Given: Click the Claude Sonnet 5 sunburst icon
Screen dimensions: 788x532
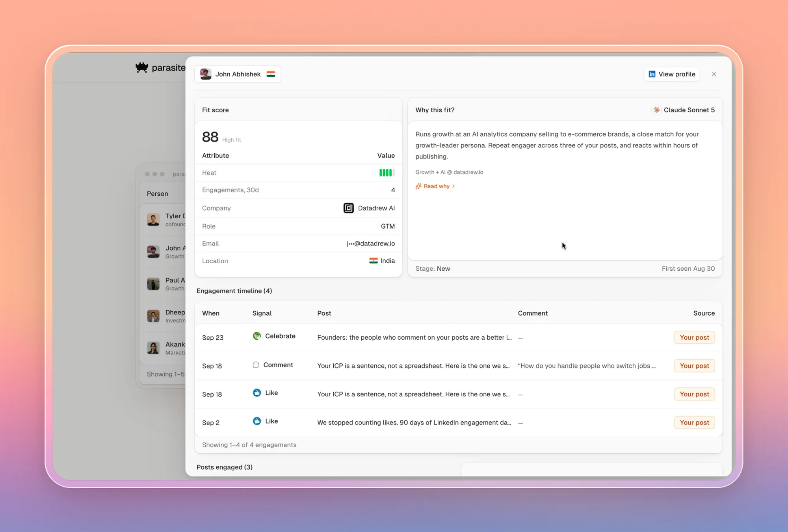Looking at the screenshot, I should tap(656, 110).
